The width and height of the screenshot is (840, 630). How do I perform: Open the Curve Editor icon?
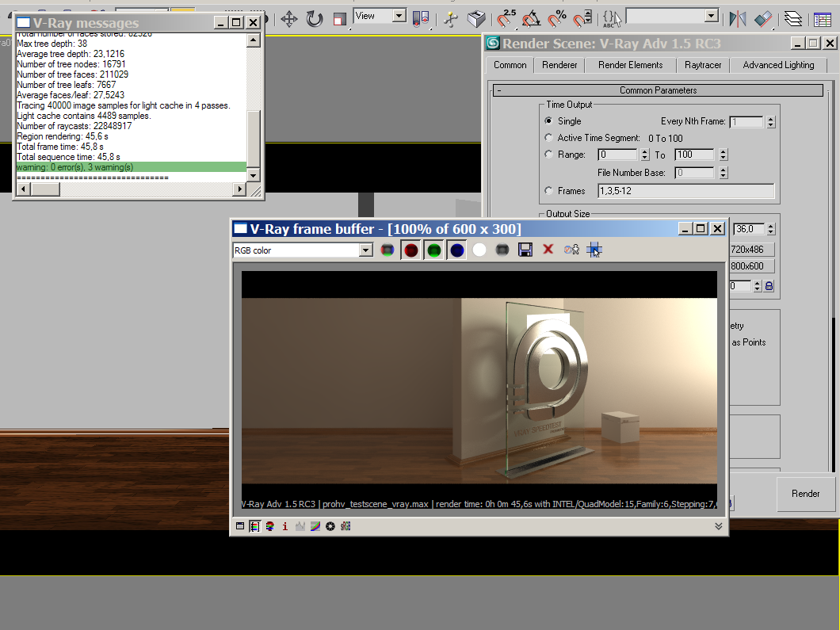click(x=823, y=20)
